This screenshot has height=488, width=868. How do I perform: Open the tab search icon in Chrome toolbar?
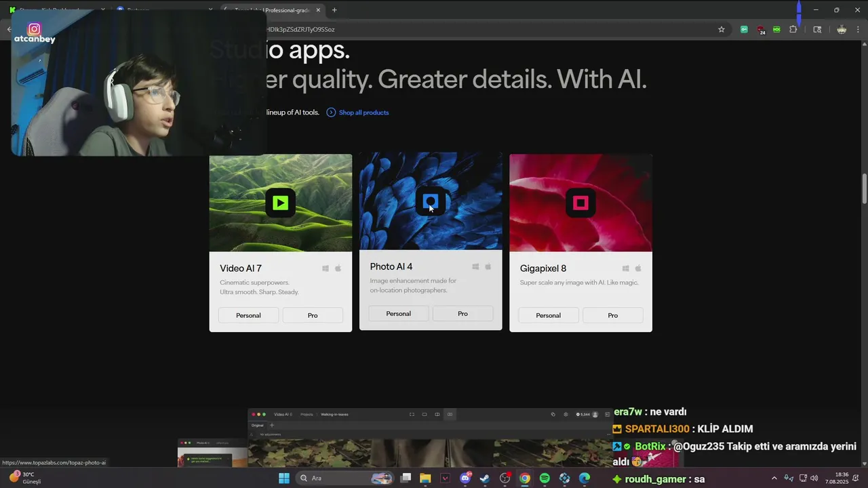(817, 29)
